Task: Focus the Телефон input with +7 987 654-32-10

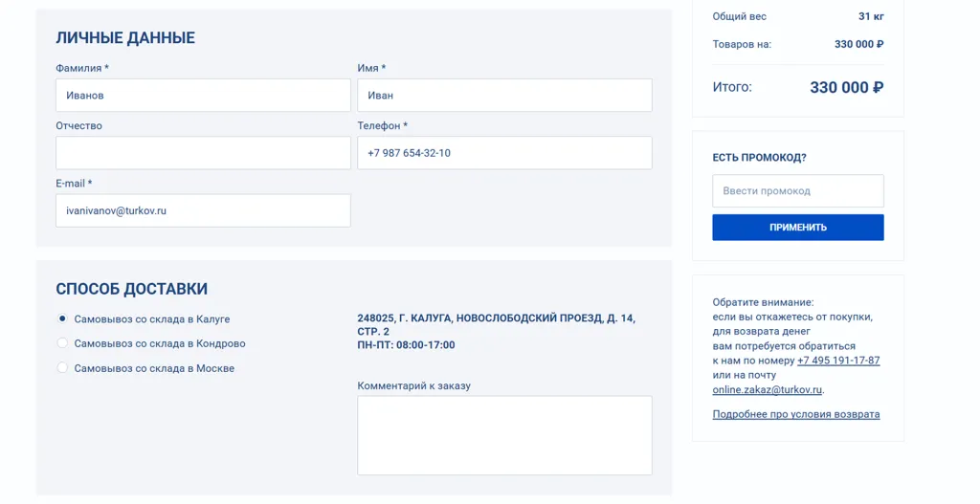Action: click(504, 153)
